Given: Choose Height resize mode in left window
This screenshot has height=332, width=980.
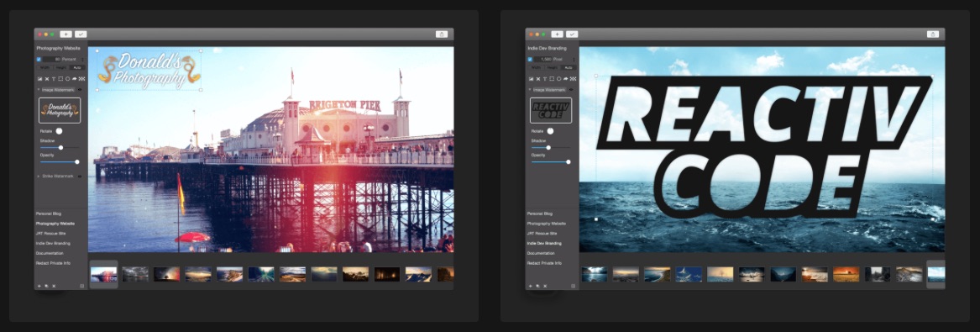Looking at the screenshot, I should point(61,67).
